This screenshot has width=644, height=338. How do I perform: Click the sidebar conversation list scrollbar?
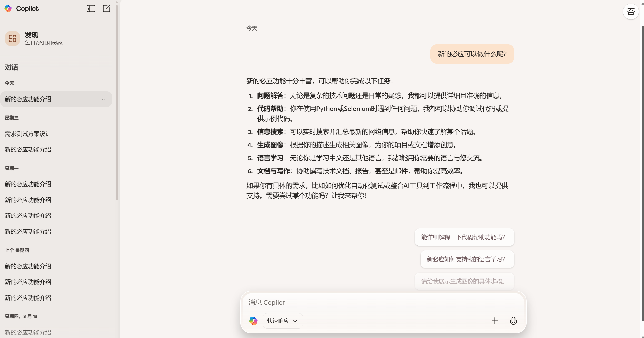[x=117, y=103]
